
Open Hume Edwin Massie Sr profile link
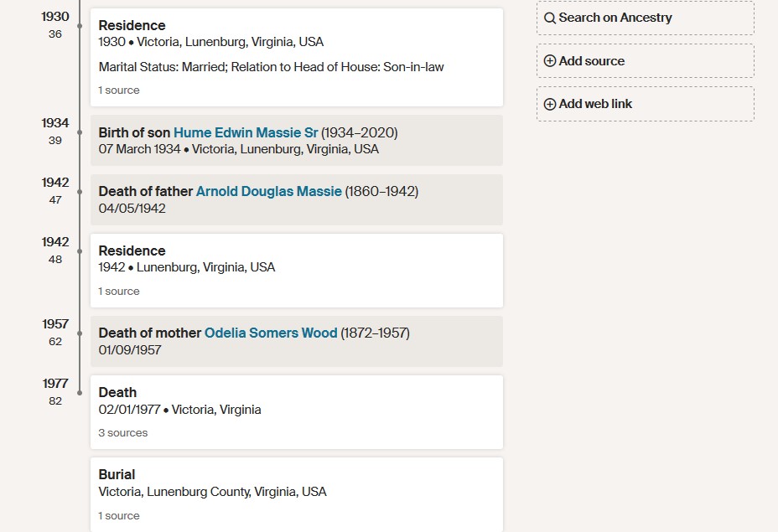246,133
